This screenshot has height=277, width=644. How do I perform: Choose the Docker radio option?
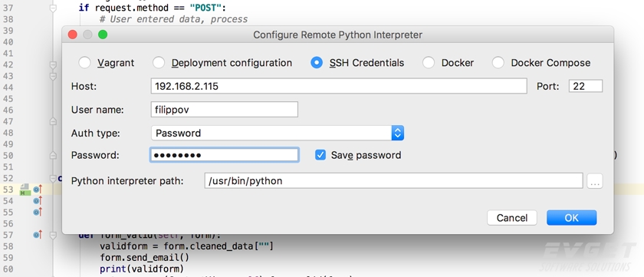tap(429, 63)
